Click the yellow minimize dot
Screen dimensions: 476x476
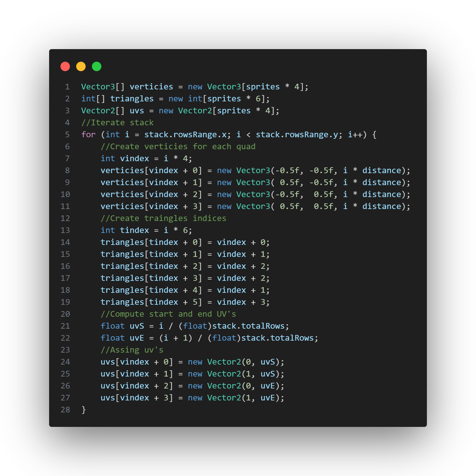point(81,66)
